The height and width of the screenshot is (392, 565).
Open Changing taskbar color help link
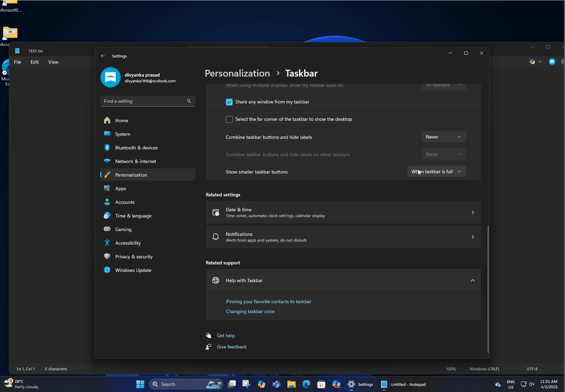tap(250, 311)
